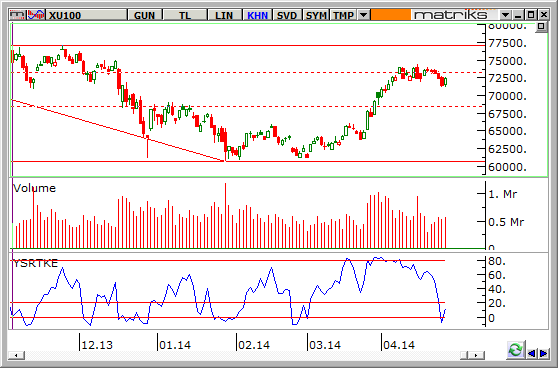558x368 pixels.
Task: Click the Matriks window menu icon
Action: 17,15
